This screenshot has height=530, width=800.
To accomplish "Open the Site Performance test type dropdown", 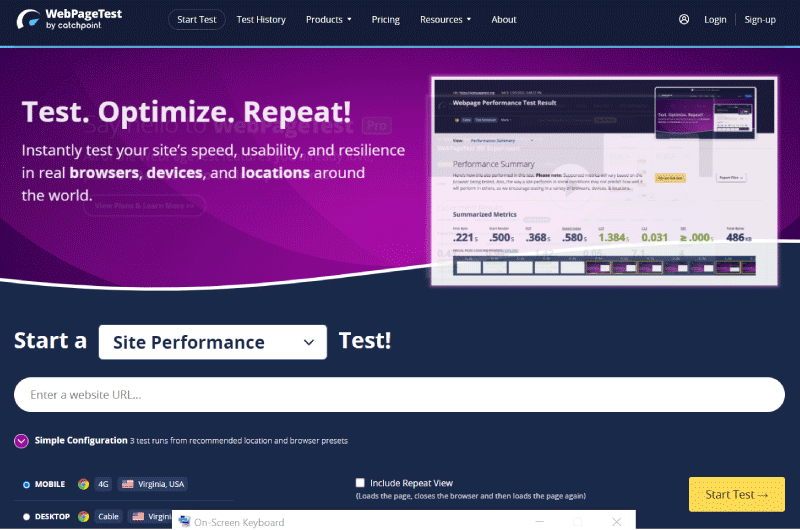I will [x=213, y=342].
